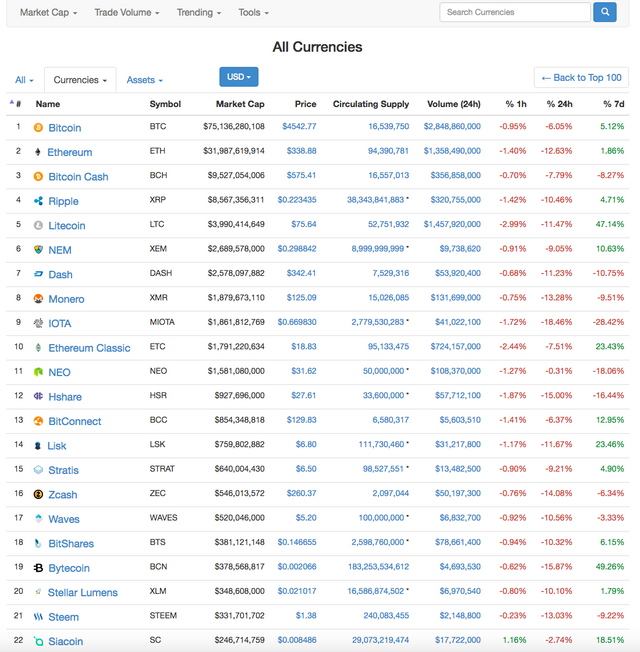The image size is (640, 652).
Task: Expand the Trending menu
Action: click(199, 12)
